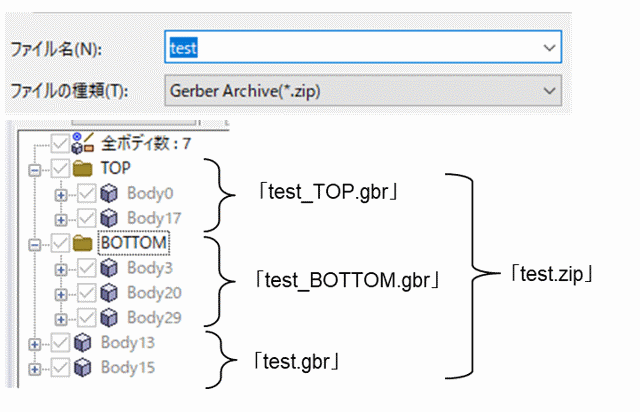Screen dimensions: 640x412
Task: Collapse the BOTTOM folder tree node
Action: click(36, 244)
